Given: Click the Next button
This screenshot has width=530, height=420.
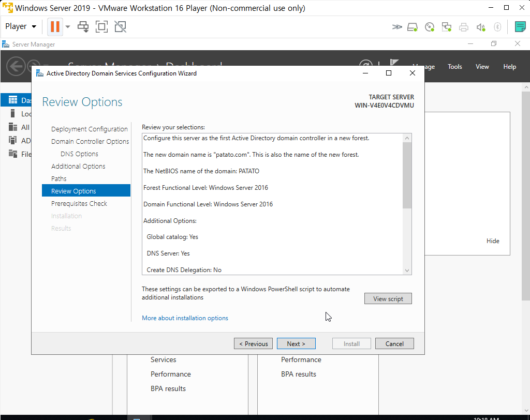Looking at the screenshot, I should pyautogui.click(x=296, y=343).
